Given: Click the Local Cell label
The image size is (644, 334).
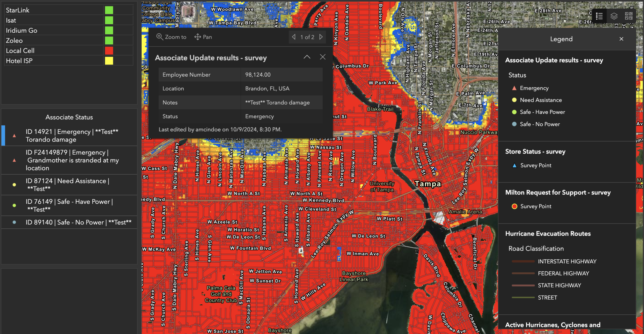Looking at the screenshot, I should pos(20,51).
